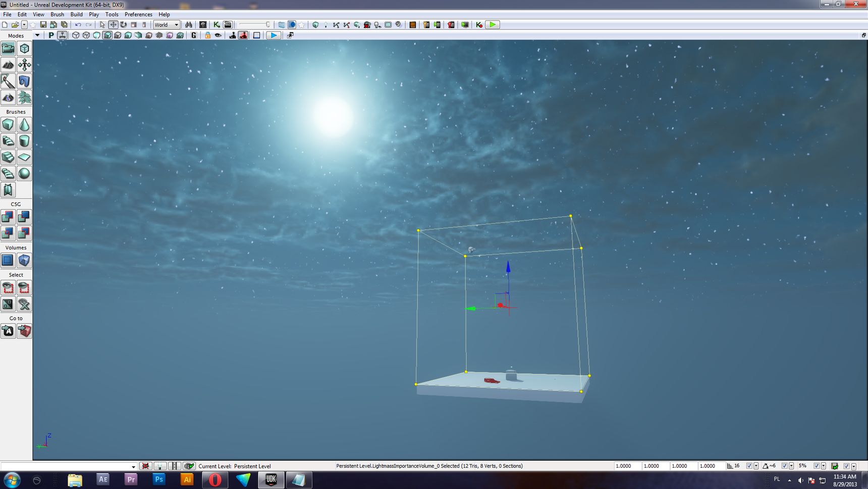Invert selection icon in Select group

pyautogui.click(x=8, y=304)
